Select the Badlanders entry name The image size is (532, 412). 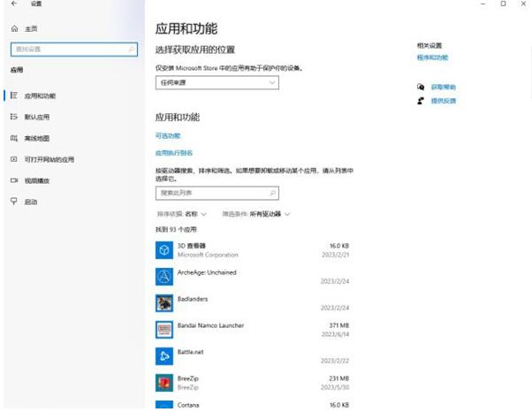pyautogui.click(x=193, y=299)
